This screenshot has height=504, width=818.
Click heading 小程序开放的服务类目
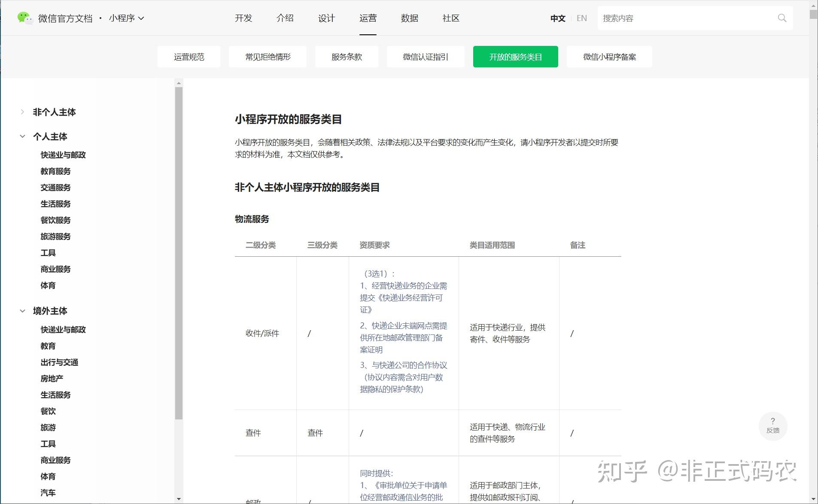coord(288,119)
